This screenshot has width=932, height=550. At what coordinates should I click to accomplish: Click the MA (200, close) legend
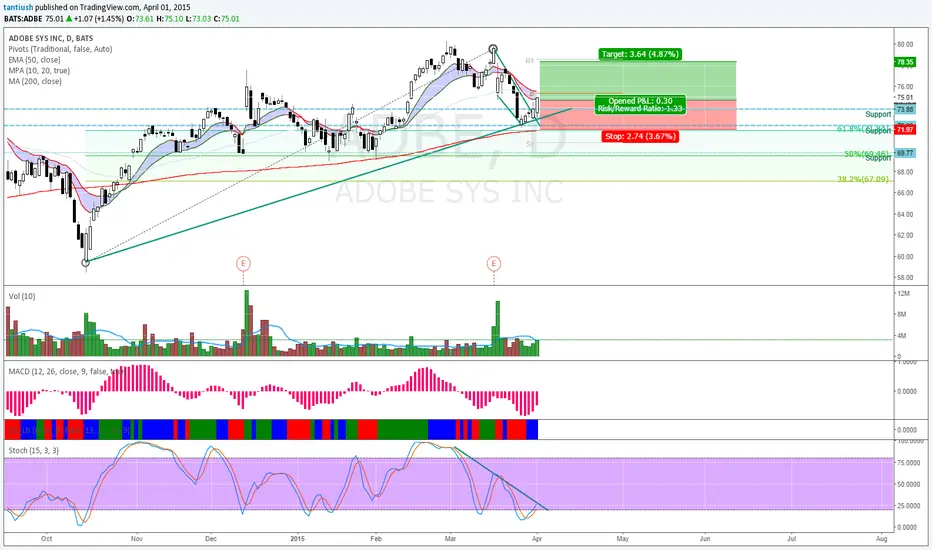pyautogui.click(x=35, y=81)
